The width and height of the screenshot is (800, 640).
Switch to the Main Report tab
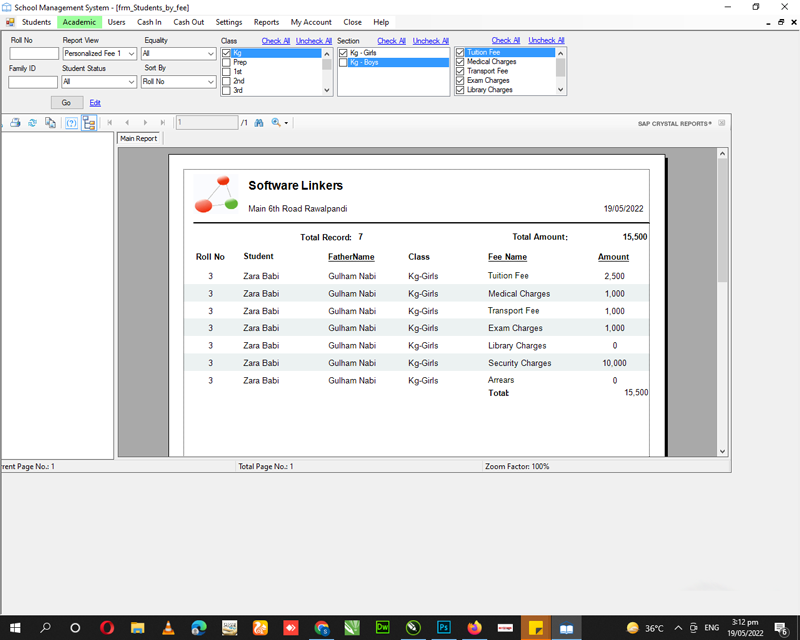(139, 139)
